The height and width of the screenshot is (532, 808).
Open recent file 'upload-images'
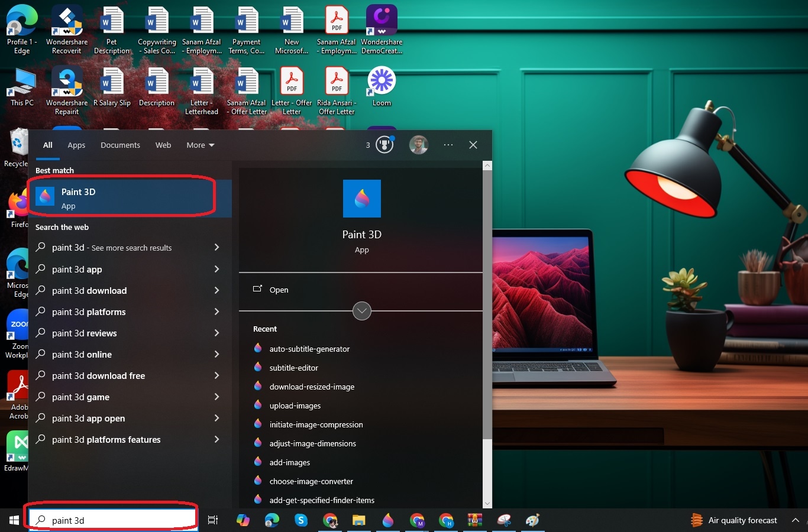(x=295, y=406)
